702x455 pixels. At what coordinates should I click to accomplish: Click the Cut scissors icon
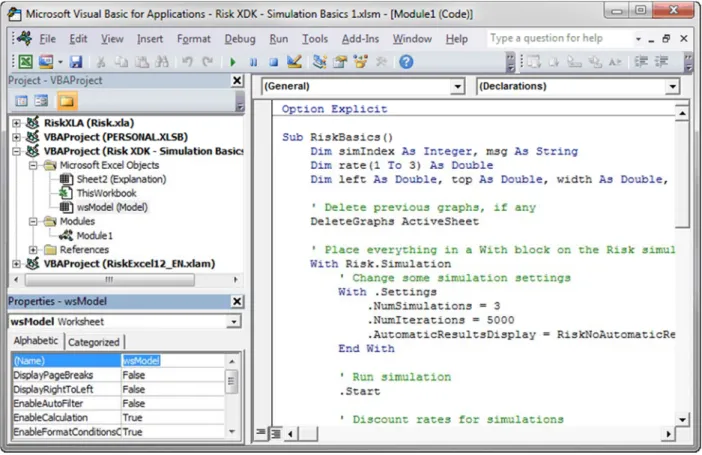pyautogui.click(x=101, y=61)
